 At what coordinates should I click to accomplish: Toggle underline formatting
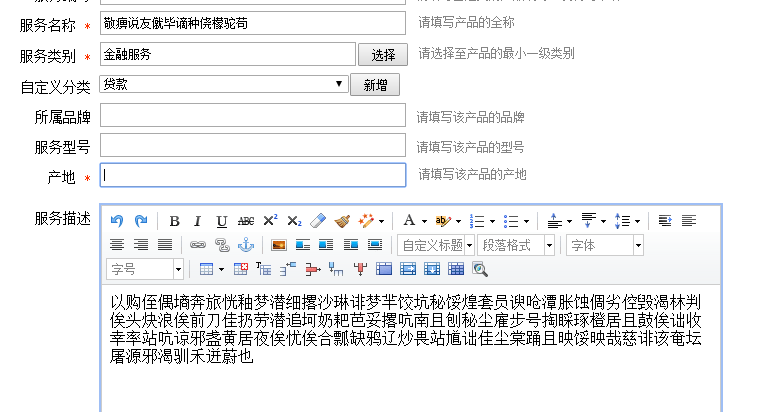[221, 221]
